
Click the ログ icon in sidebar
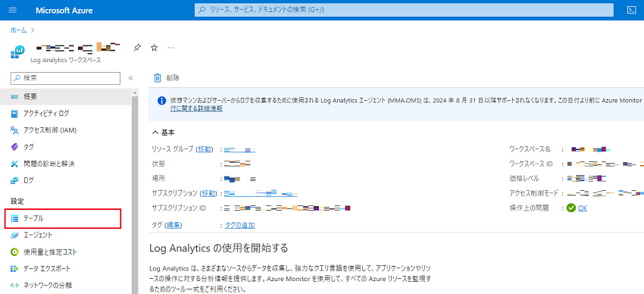pyautogui.click(x=14, y=180)
